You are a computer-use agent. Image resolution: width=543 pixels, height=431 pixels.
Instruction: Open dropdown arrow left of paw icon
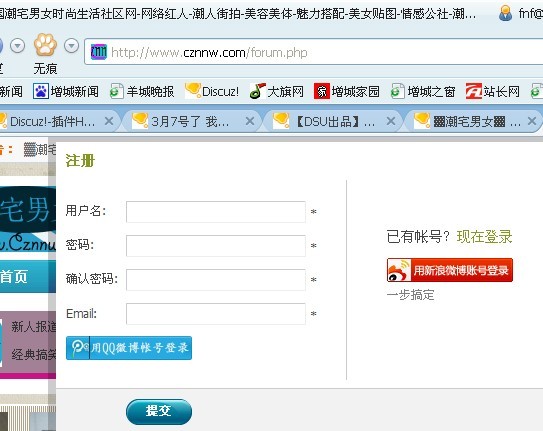tap(17, 46)
